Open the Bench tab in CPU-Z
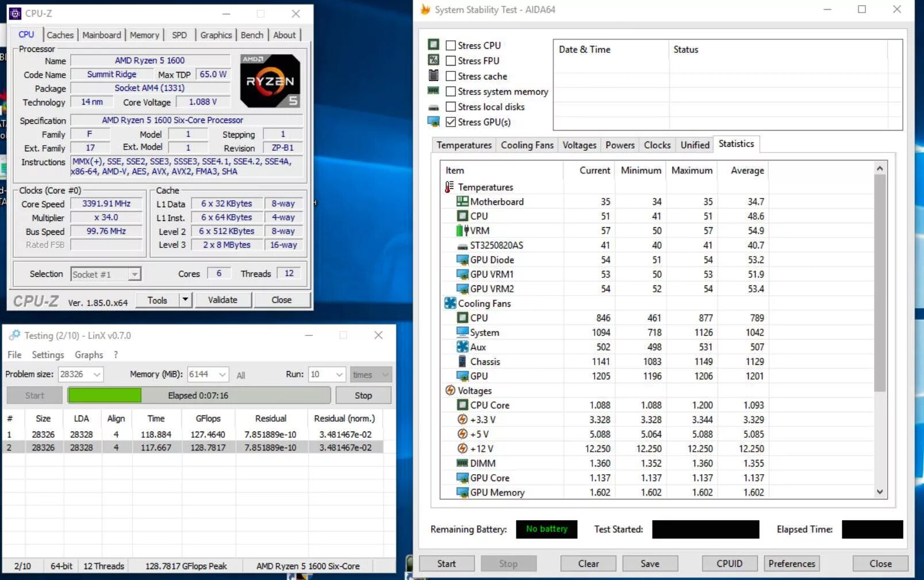Screen dimensions: 924x580 (252, 35)
